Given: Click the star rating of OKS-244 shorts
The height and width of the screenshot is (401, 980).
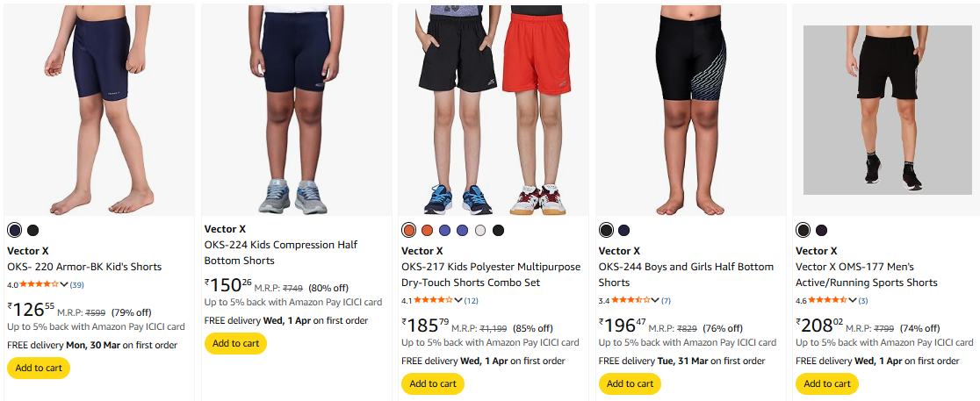Looking at the screenshot, I should tap(630, 300).
